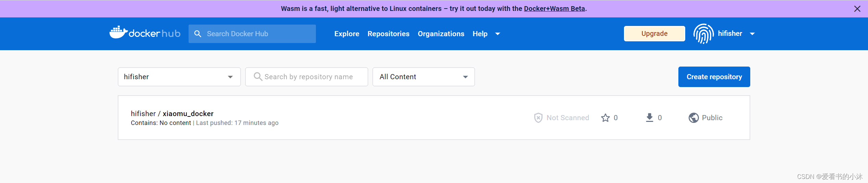Expand the hifisher account menu arrow
This screenshot has height=183, width=868.
point(752,34)
